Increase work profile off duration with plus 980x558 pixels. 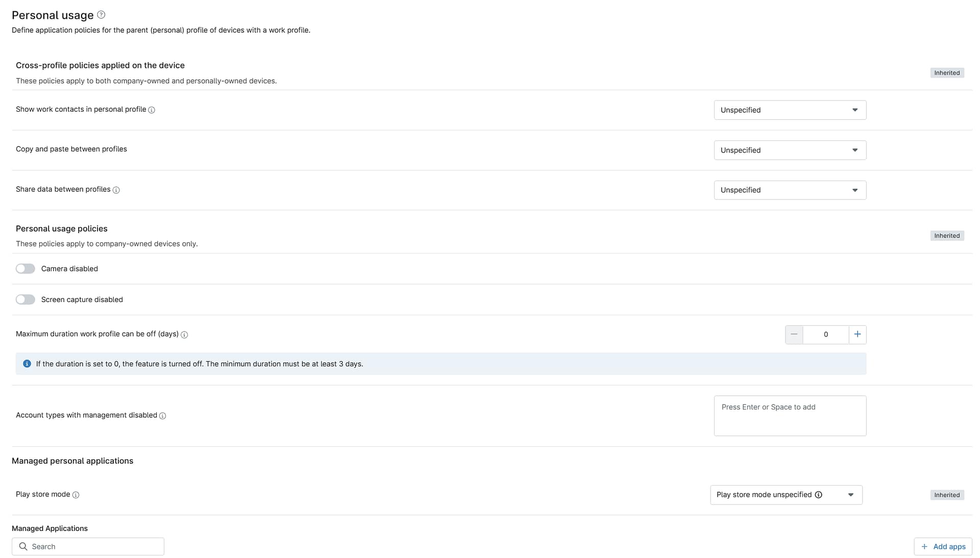(x=857, y=335)
